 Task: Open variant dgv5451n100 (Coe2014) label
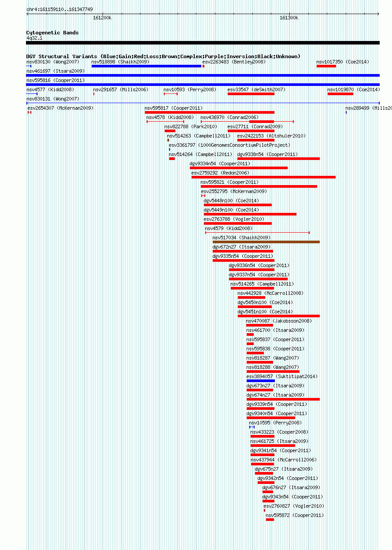coord(265,312)
